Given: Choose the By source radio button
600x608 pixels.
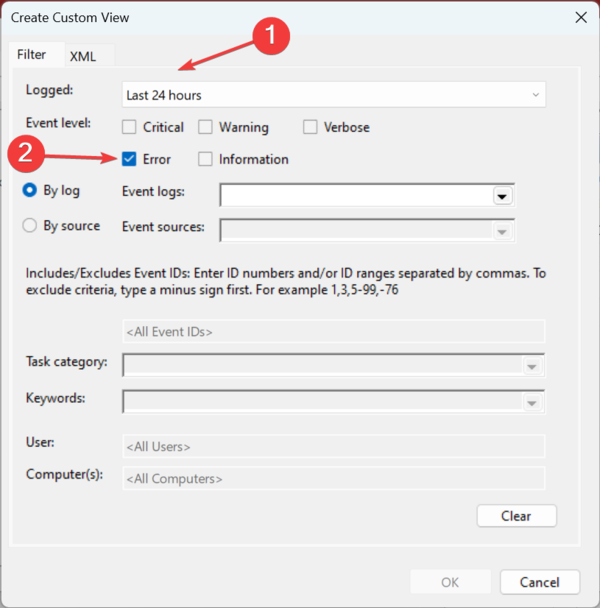Looking at the screenshot, I should click(30, 225).
